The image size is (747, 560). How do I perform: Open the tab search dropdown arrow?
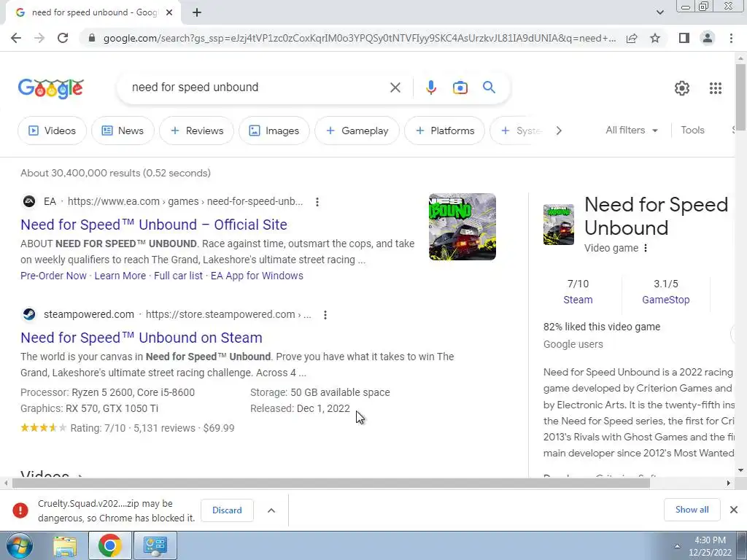tap(659, 12)
